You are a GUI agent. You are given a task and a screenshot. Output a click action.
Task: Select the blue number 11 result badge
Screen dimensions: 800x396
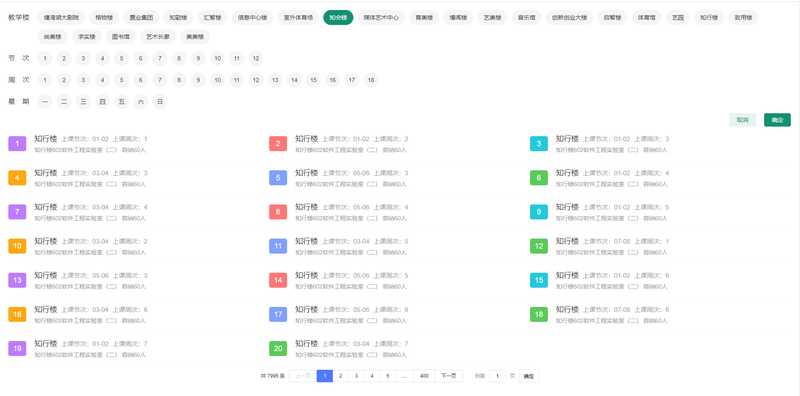(x=278, y=246)
